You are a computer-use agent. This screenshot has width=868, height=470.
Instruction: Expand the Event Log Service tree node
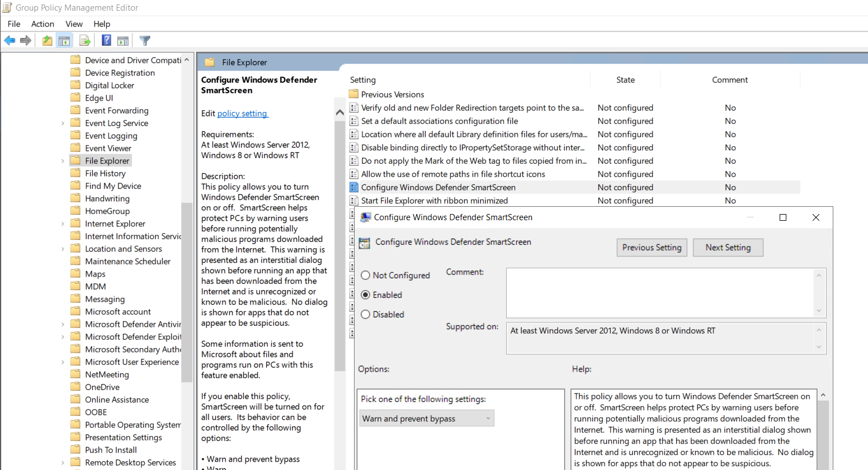pyautogui.click(x=63, y=123)
